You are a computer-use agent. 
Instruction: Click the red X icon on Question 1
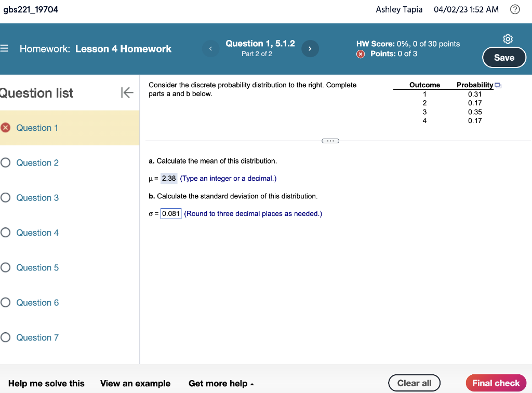6,128
